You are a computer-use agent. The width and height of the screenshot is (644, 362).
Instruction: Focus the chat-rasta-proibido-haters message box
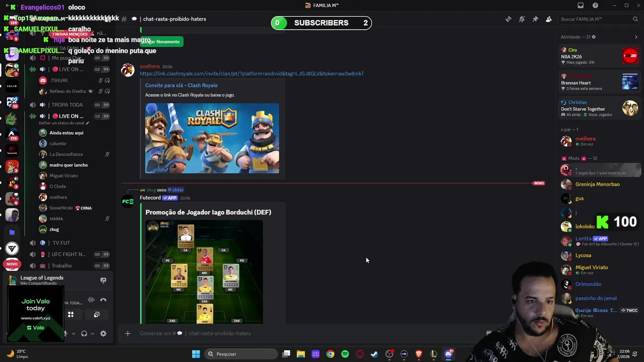tap(302, 333)
